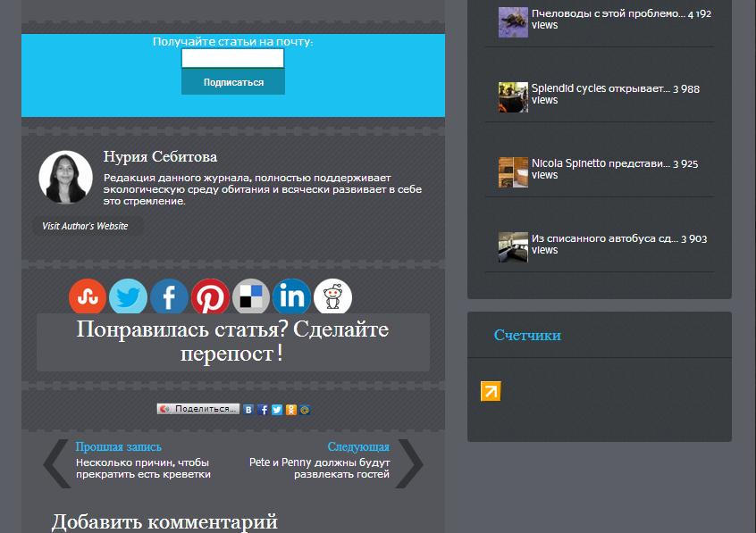Open the Пчеловоды popular post link

pos(608,14)
